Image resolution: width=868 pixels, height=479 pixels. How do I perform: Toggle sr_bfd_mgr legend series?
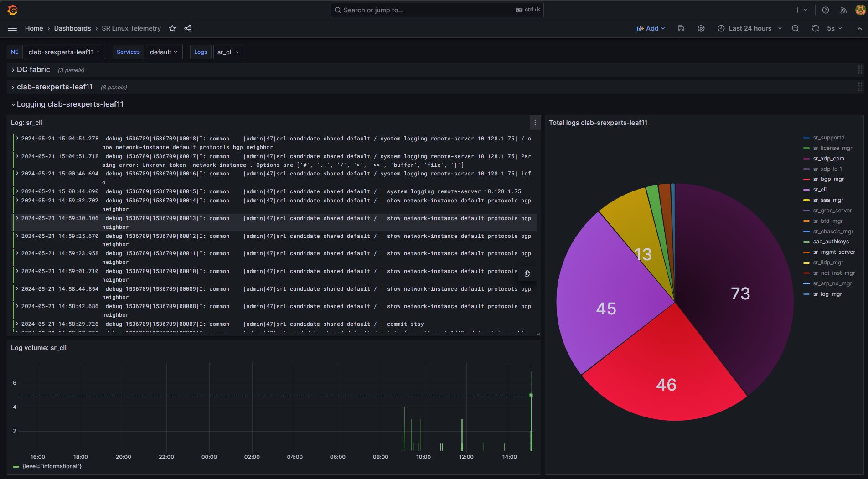828,221
